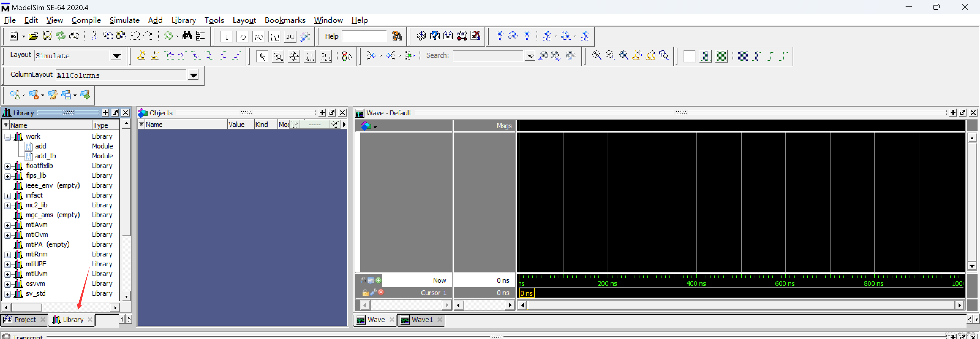
Task: Click the Open file folder icon
Action: pyautogui.click(x=33, y=36)
